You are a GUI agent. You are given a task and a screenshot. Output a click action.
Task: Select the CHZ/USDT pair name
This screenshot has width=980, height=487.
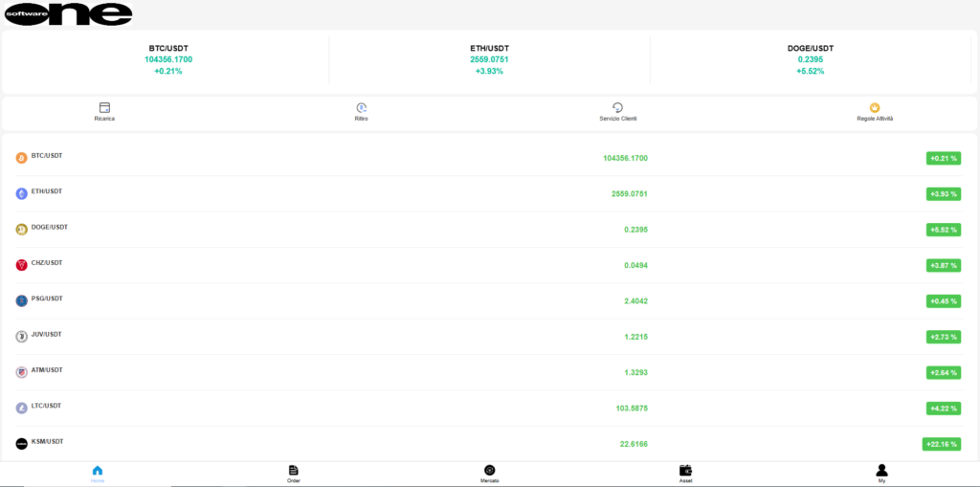click(x=47, y=262)
